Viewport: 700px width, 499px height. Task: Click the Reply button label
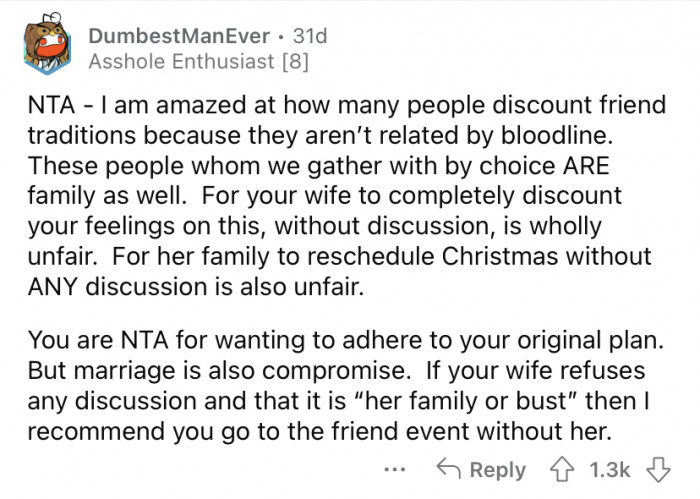click(x=496, y=469)
